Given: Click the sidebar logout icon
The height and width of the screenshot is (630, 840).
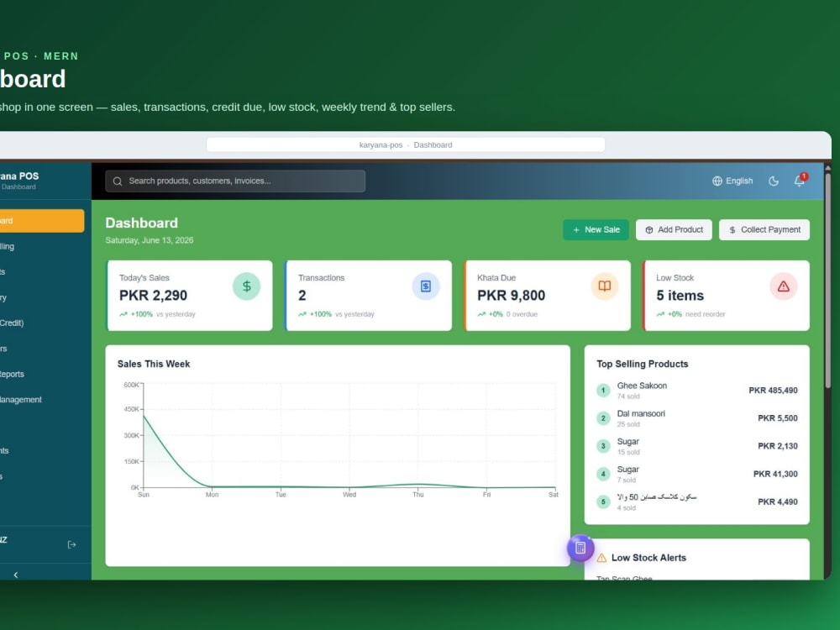Looking at the screenshot, I should tap(71, 545).
